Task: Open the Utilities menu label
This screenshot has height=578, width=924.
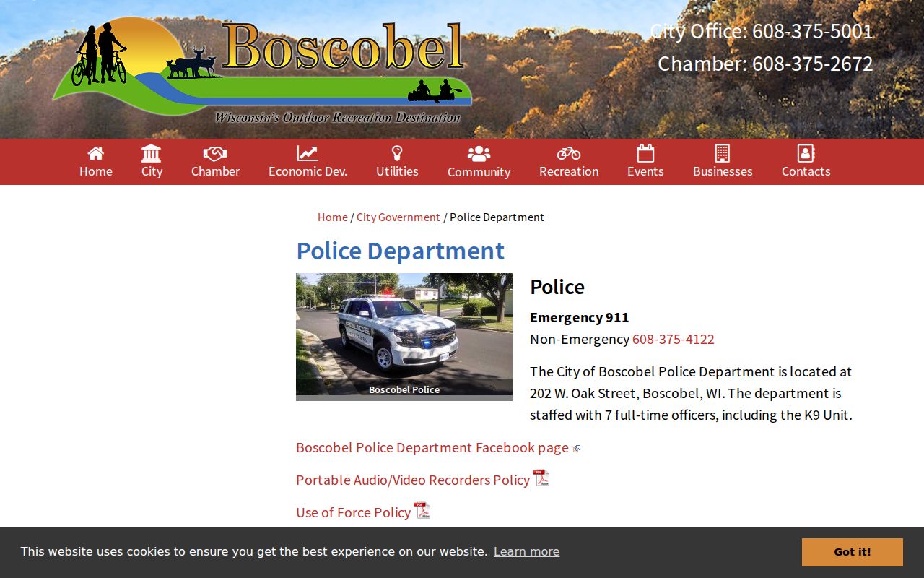Action: [397, 171]
